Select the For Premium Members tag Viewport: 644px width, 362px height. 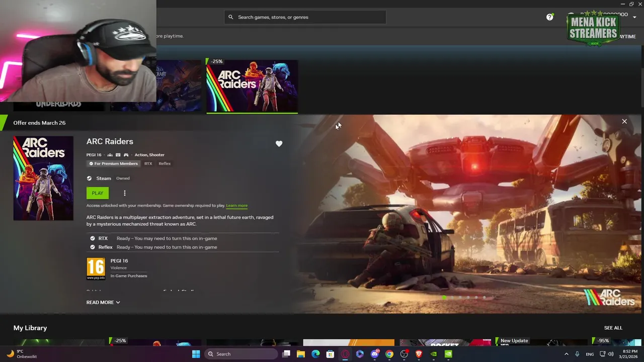coord(113,163)
